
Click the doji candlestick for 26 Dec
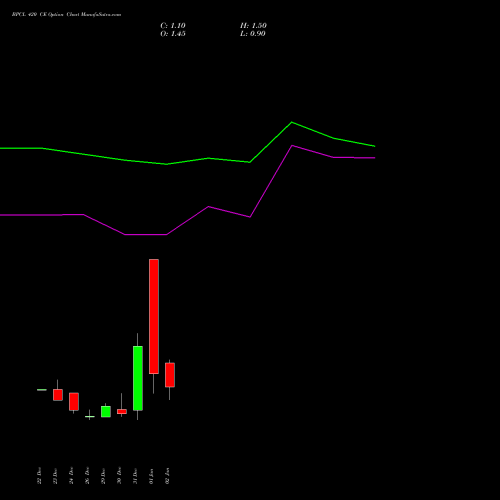click(90, 416)
